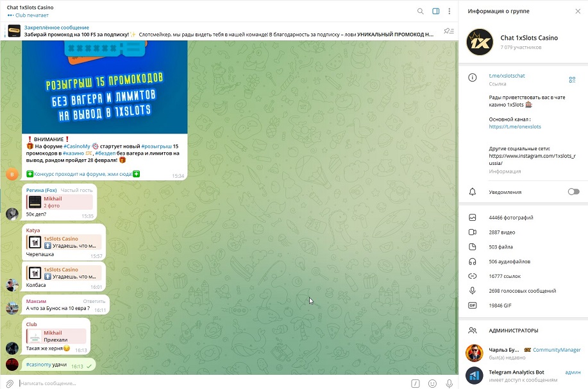Screen dimensions: 588x389
Task: Click the info circle icon in group panel
Action: coord(472,78)
